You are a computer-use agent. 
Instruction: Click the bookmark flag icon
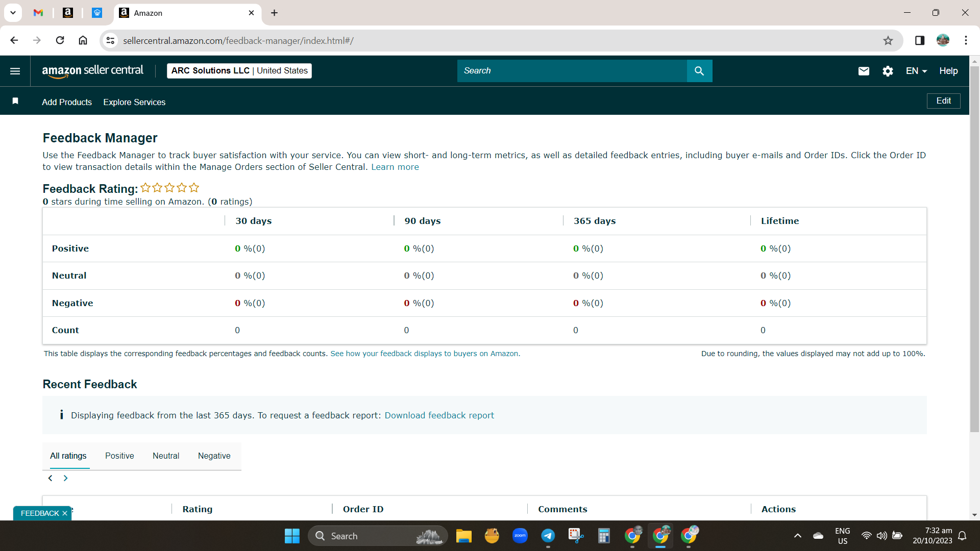[15, 101]
